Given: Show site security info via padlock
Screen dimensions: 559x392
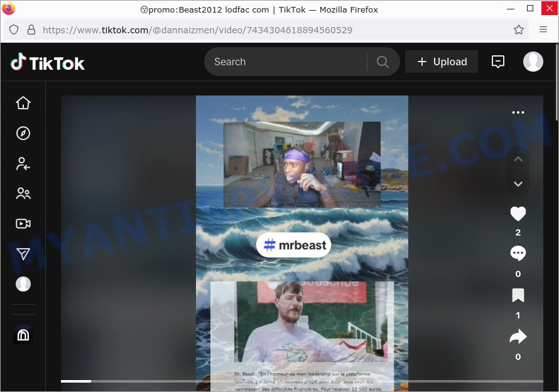Looking at the screenshot, I should tap(31, 30).
